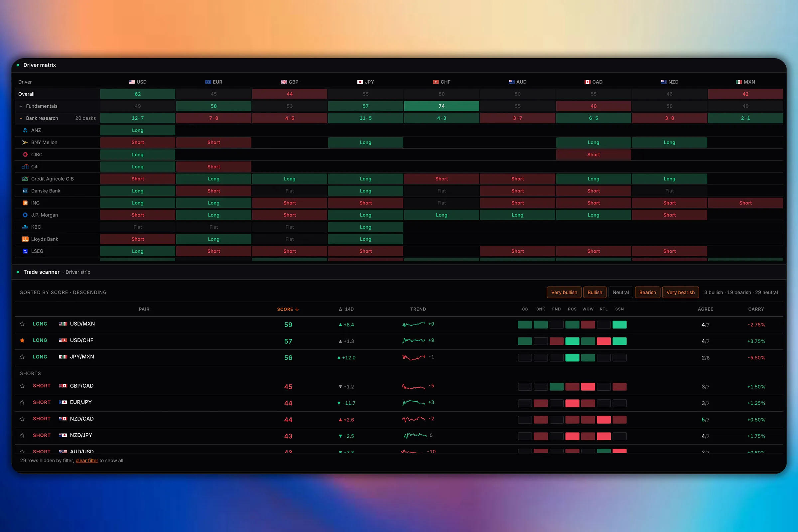Click the Lloyds Bank logo icon
This screenshot has height=532, width=798.
click(25, 239)
